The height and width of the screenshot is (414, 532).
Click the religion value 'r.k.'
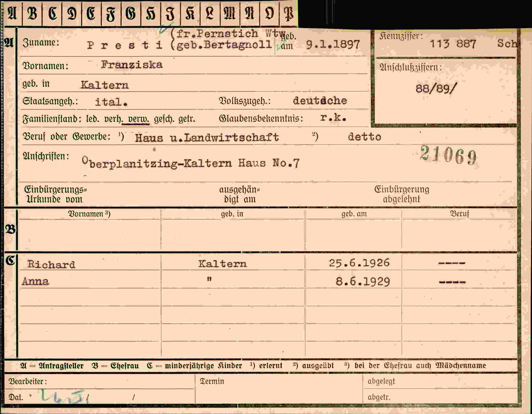(x=333, y=118)
